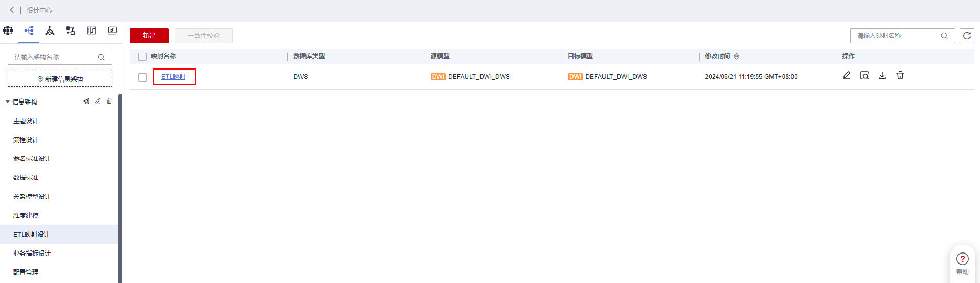Select 流程设计 in the sidebar
980x283 pixels.
[x=26, y=140]
